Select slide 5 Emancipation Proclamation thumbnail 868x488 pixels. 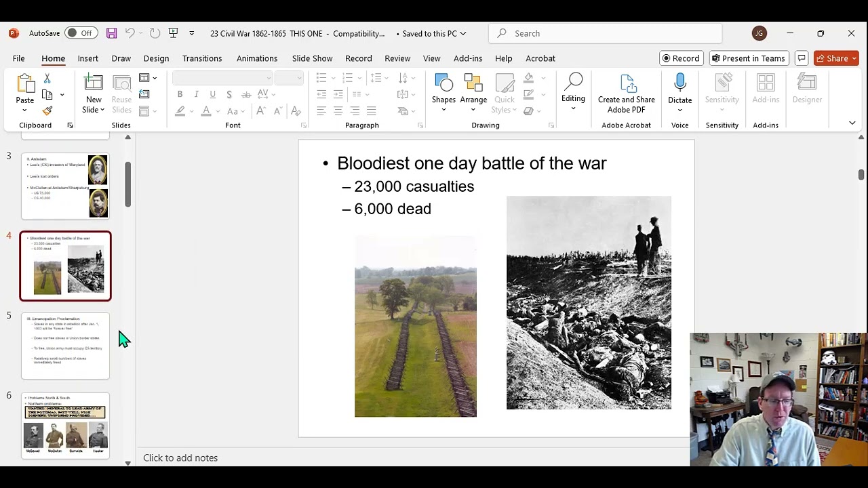[x=65, y=346]
